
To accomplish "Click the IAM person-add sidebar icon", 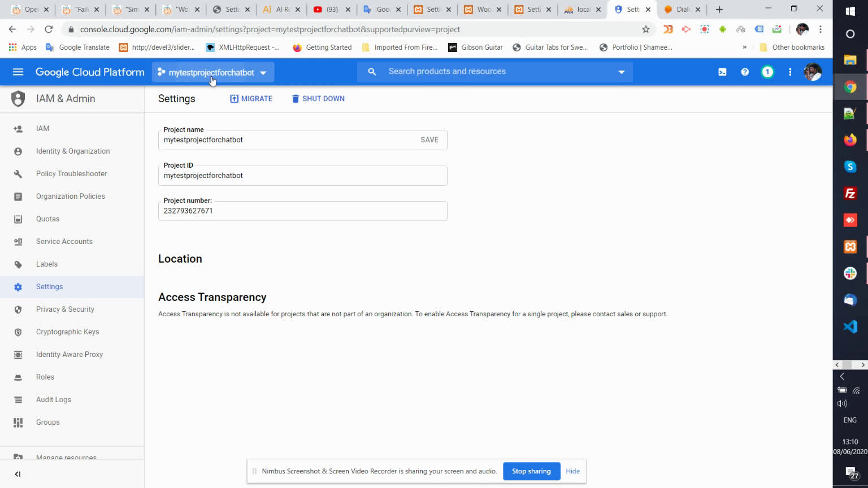I will pyautogui.click(x=18, y=129).
